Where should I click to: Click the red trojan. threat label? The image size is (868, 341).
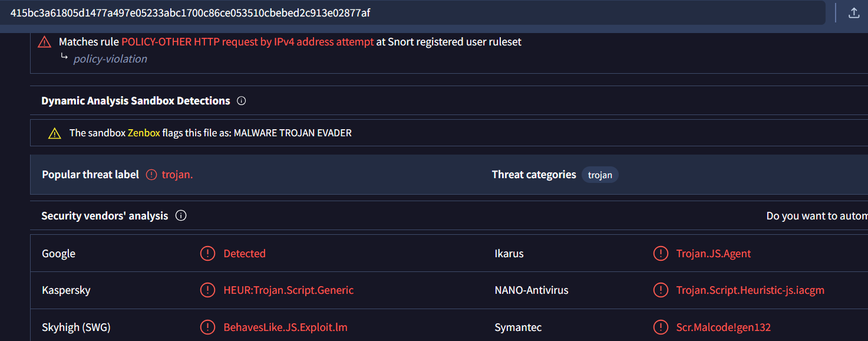pyautogui.click(x=177, y=175)
